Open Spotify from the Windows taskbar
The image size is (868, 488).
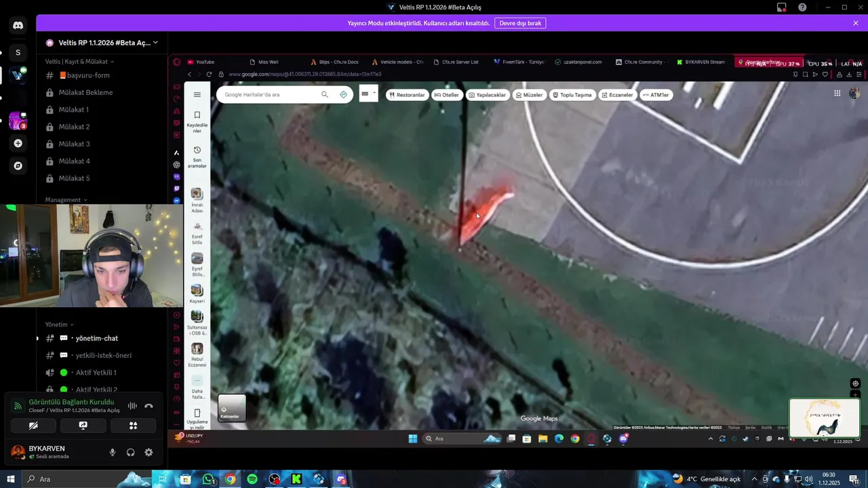point(252,479)
